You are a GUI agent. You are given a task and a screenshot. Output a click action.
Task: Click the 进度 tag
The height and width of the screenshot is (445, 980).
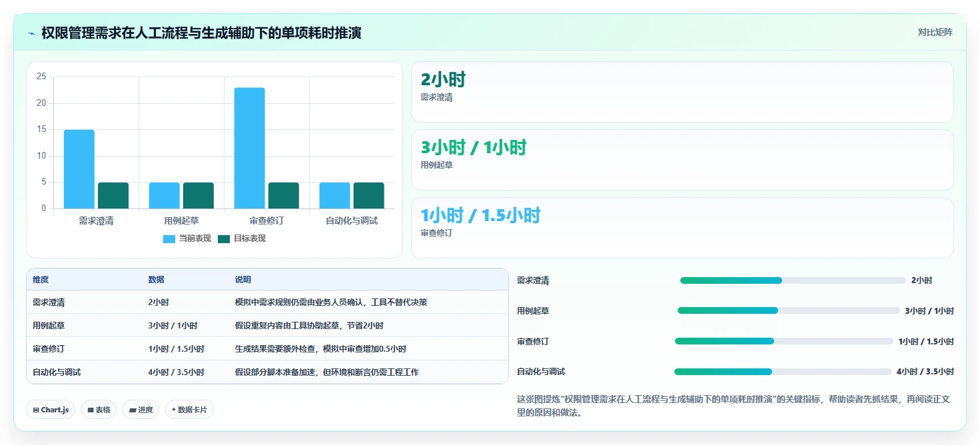(141, 410)
